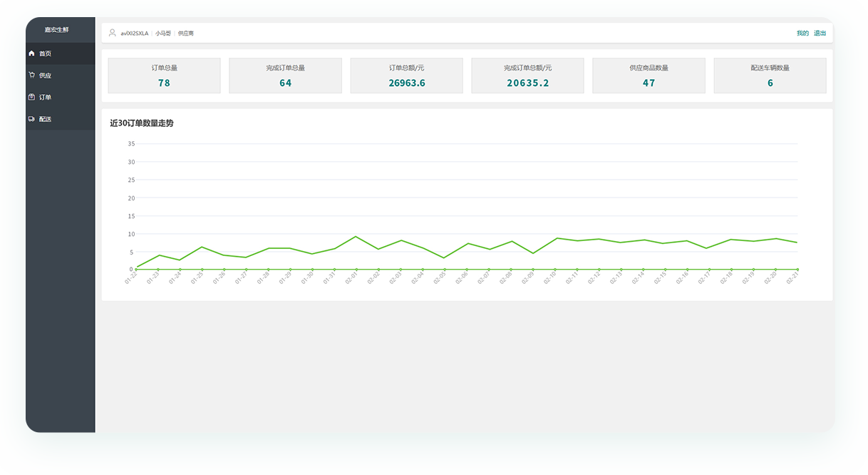Select the 订单总量 stat card
868x475 pixels.
164,76
